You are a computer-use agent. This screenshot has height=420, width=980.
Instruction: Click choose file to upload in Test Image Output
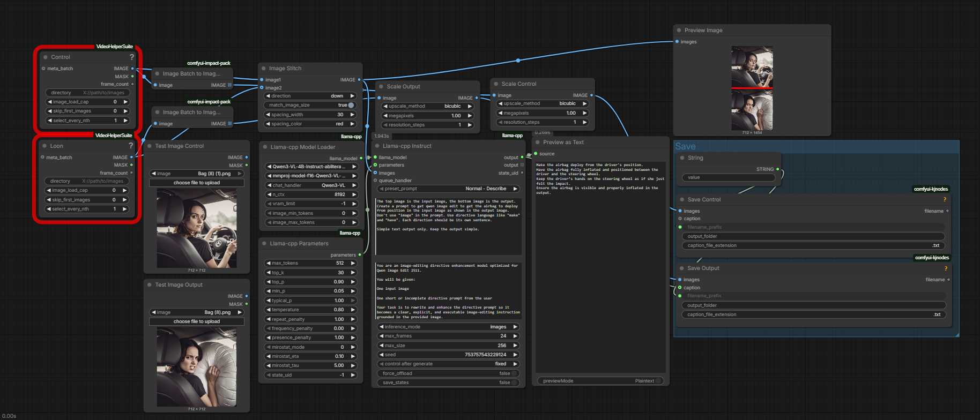pyautogui.click(x=197, y=321)
